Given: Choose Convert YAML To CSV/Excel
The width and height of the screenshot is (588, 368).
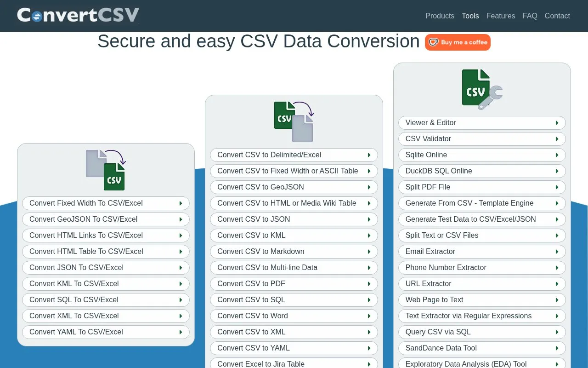Looking at the screenshot, I should point(106,332).
